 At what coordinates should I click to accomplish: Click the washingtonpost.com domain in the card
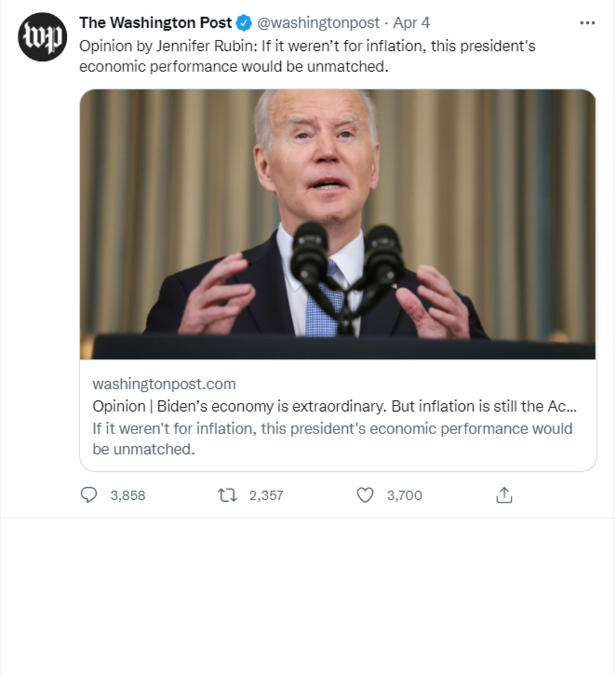point(164,384)
